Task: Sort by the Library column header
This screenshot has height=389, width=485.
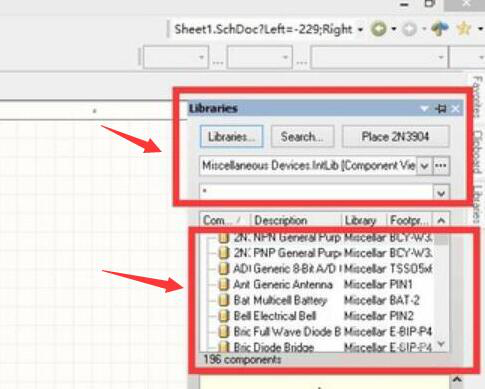Action: pos(364,221)
